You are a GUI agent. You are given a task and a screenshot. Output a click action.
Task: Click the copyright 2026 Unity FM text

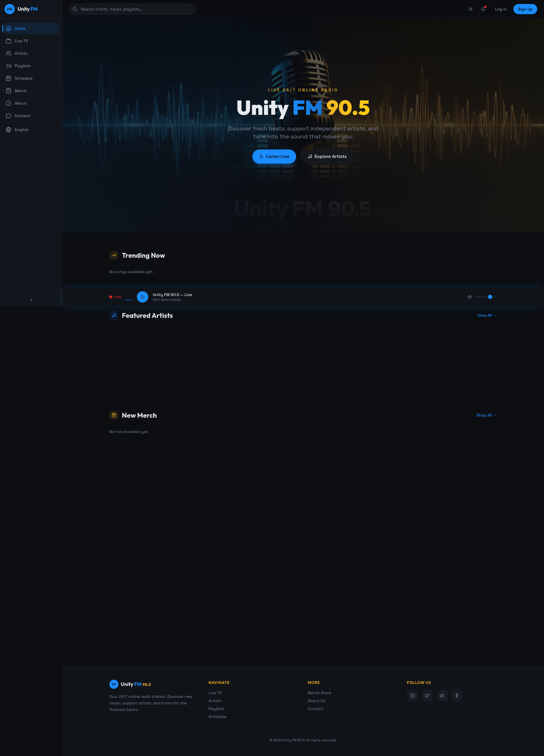pyautogui.click(x=303, y=740)
